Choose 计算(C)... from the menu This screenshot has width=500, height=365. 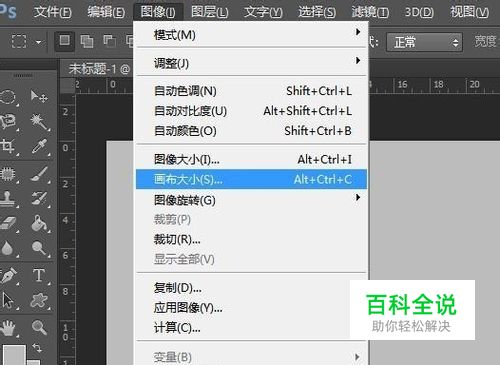(x=251, y=328)
